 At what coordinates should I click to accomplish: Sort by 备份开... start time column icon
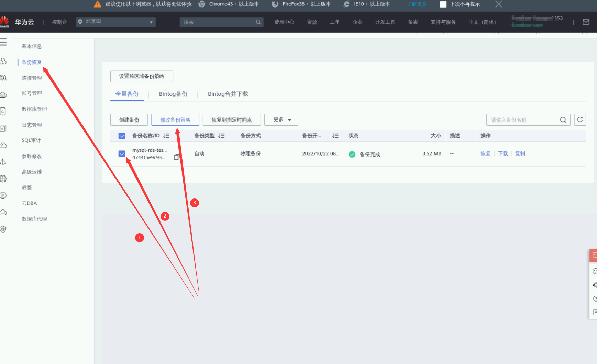(335, 136)
